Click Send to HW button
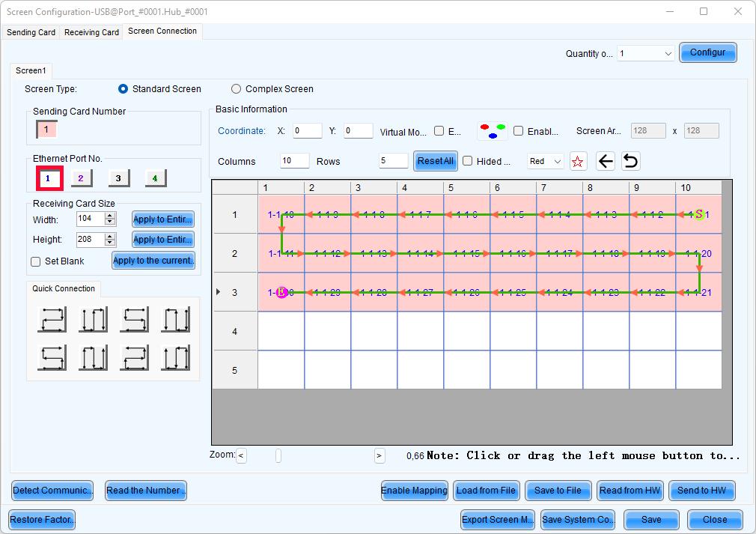The width and height of the screenshot is (756, 534). click(702, 491)
